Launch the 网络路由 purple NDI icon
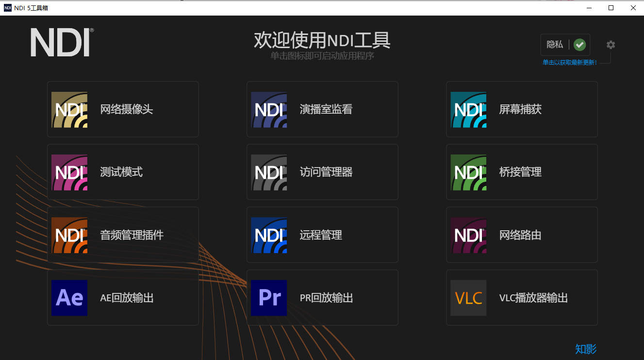 [468, 235]
